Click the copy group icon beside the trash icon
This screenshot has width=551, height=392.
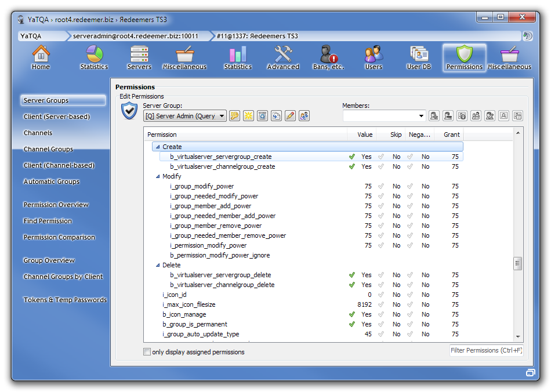(x=277, y=116)
